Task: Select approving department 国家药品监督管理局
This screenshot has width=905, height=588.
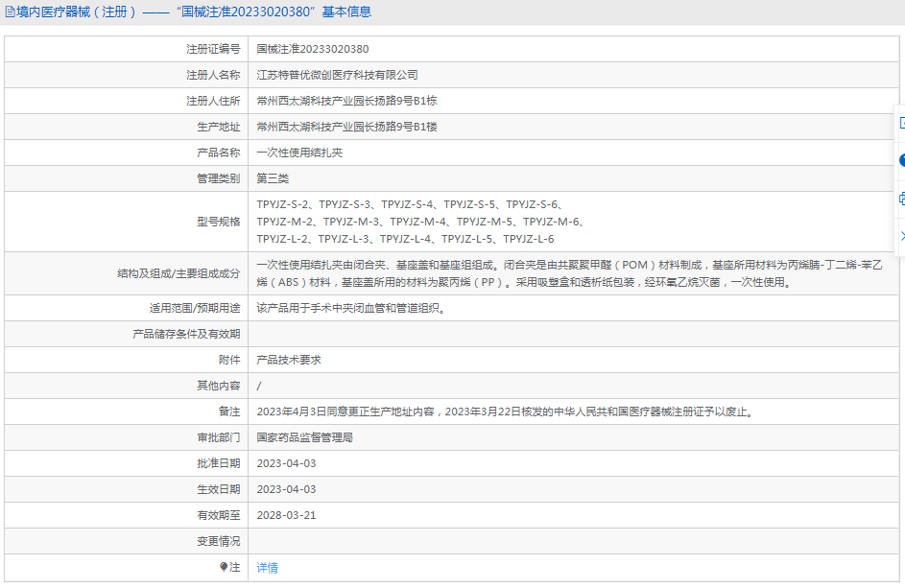Action: (x=305, y=437)
